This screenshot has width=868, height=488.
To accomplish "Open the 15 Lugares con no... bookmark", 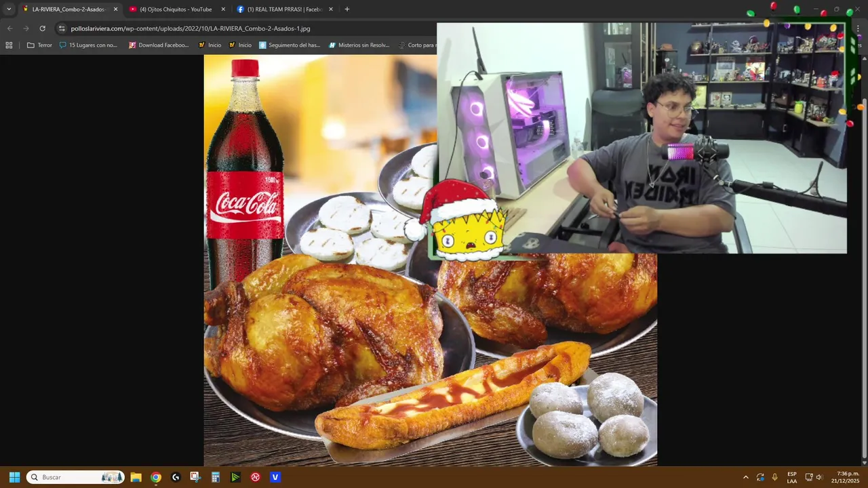I will [x=88, y=45].
